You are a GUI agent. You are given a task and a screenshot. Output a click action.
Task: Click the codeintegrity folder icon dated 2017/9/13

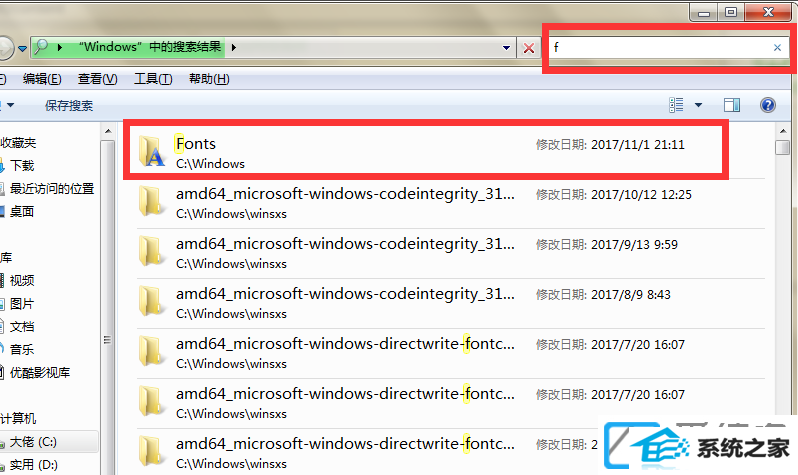click(151, 252)
